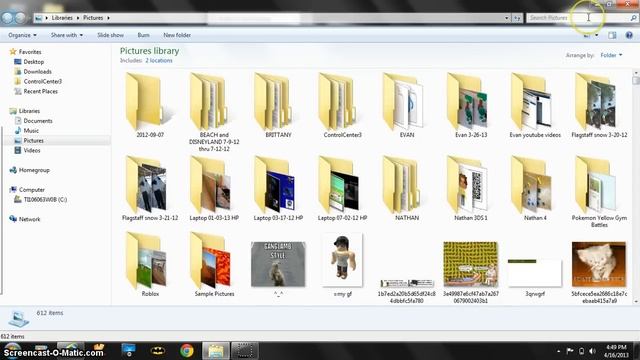Viewport: 640px width, 360px height.
Task: Select the Gangnam Style image thumbnail
Action: pyautogui.click(x=278, y=264)
